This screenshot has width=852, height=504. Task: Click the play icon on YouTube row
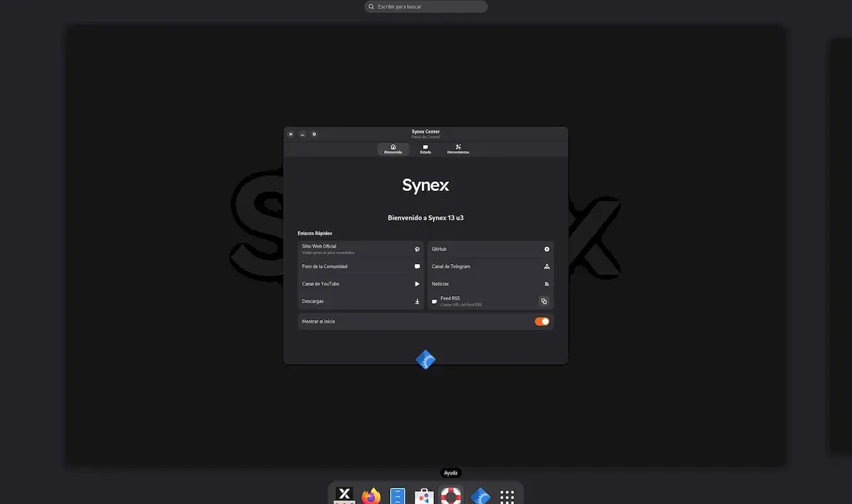pyautogui.click(x=417, y=284)
